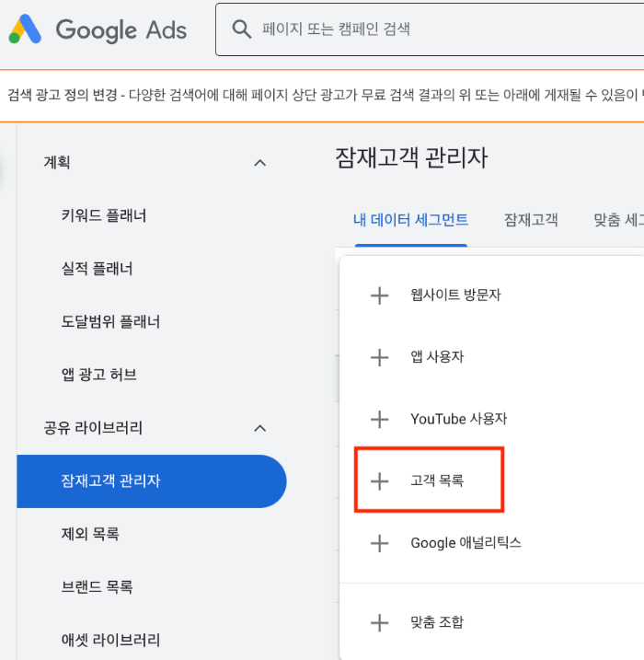This screenshot has height=660, width=644.
Task: Choose the Google 애널리틱스 segment option
Action: pos(466,542)
